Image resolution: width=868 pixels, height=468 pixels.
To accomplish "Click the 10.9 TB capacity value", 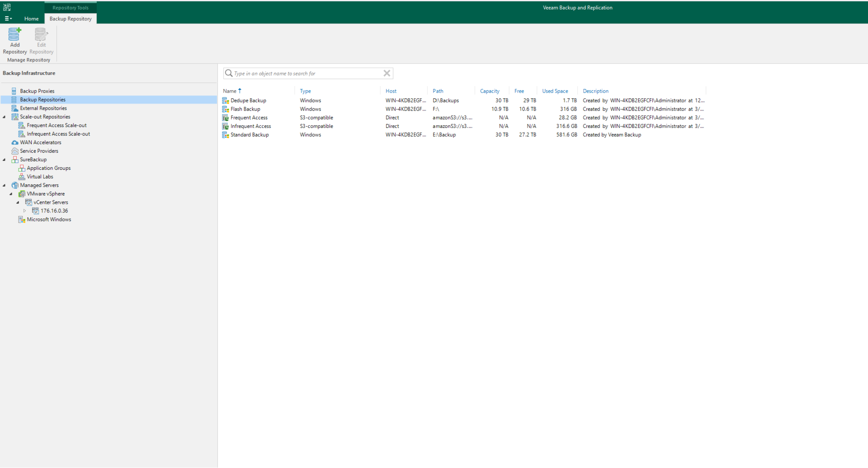I will pyautogui.click(x=500, y=109).
